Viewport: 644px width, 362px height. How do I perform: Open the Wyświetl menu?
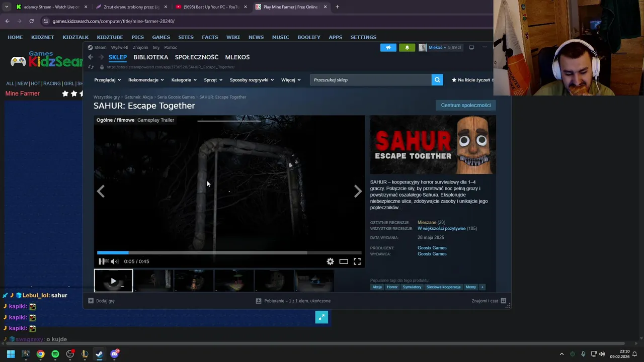120,47
